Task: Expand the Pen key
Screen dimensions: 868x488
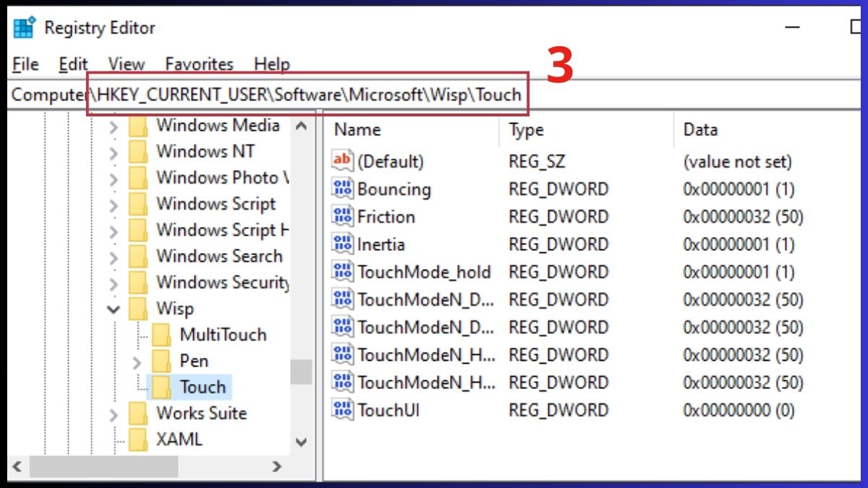Action: pyautogui.click(x=138, y=361)
